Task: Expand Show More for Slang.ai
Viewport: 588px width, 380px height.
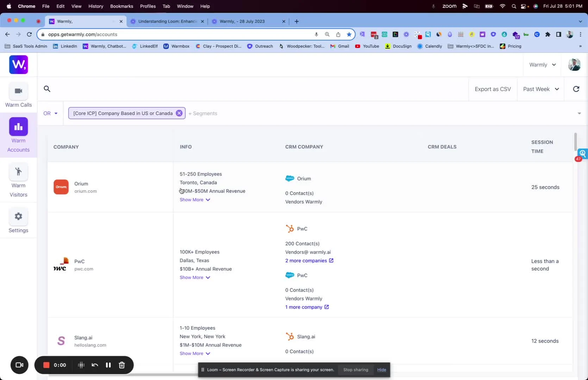Action: (195, 353)
